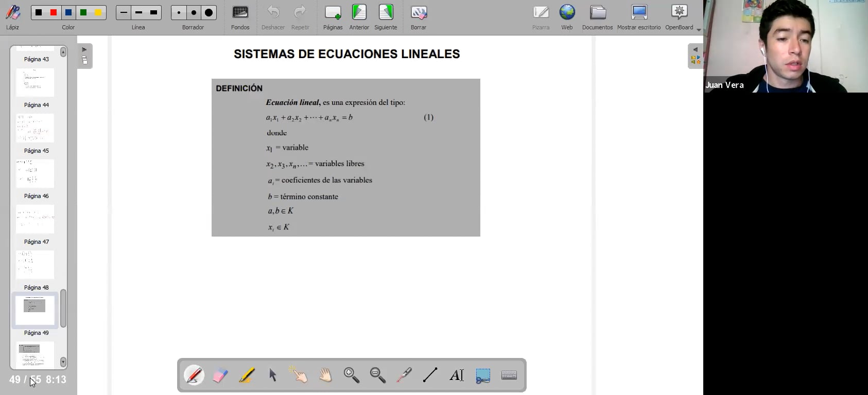
Task: Pick the green pen color
Action: point(83,12)
